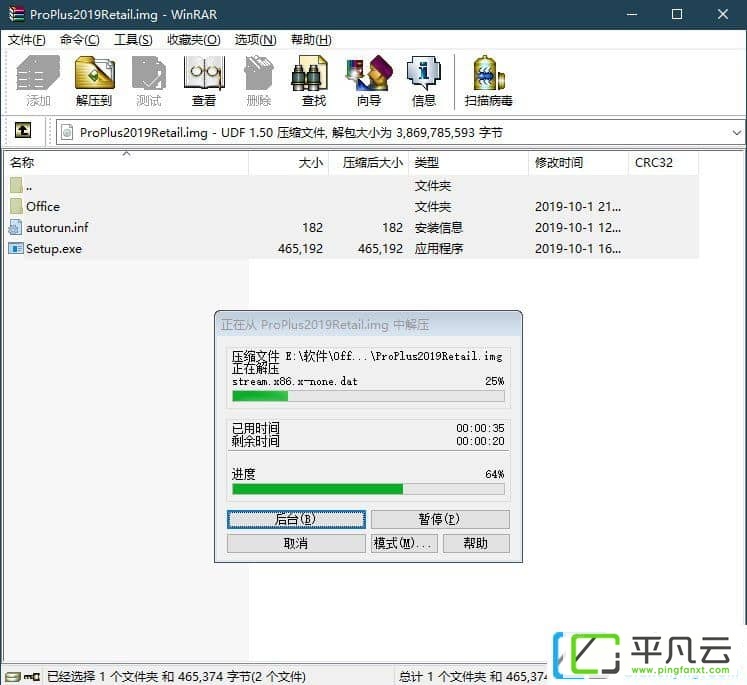Viewport: 747px width, 685px height.
Task: Select the autorun.inf file icon
Action: pyautogui.click(x=15, y=227)
